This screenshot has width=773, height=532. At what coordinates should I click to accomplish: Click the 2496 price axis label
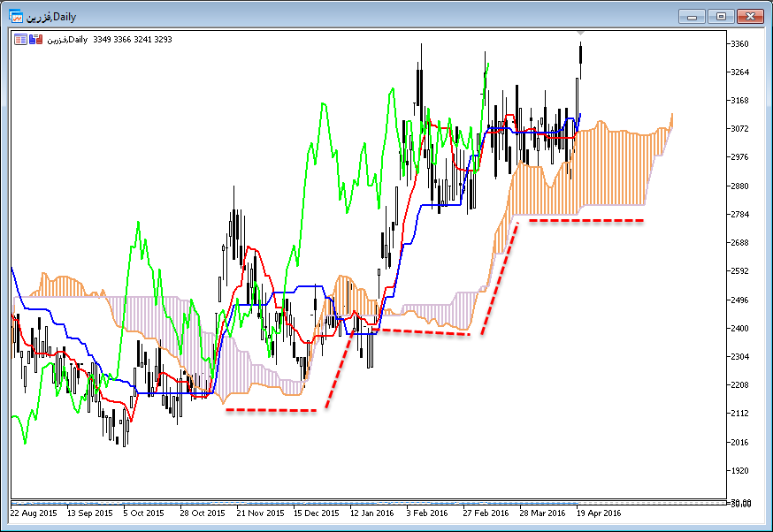pyautogui.click(x=741, y=300)
